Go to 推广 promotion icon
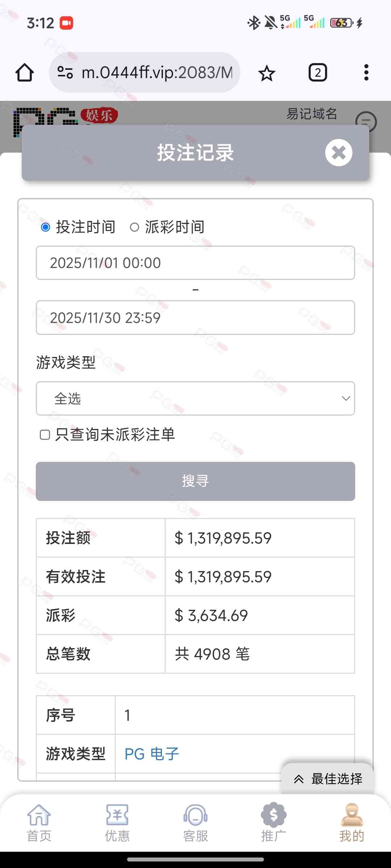 pos(274,816)
